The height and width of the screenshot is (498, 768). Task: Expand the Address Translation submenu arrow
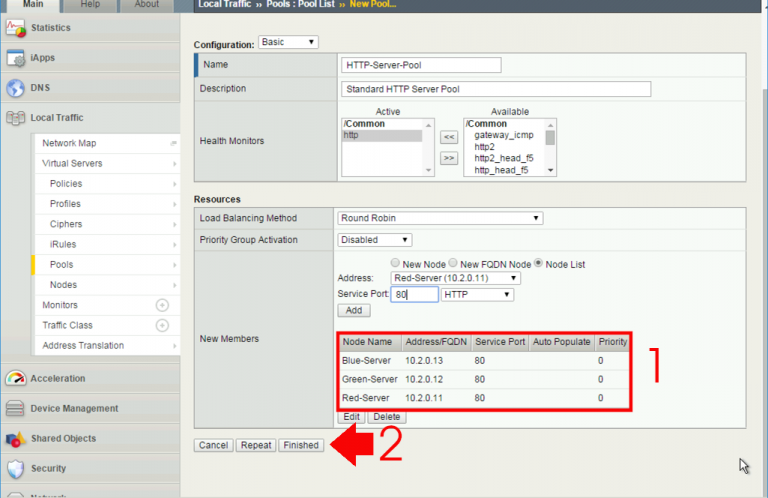click(x=174, y=346)
